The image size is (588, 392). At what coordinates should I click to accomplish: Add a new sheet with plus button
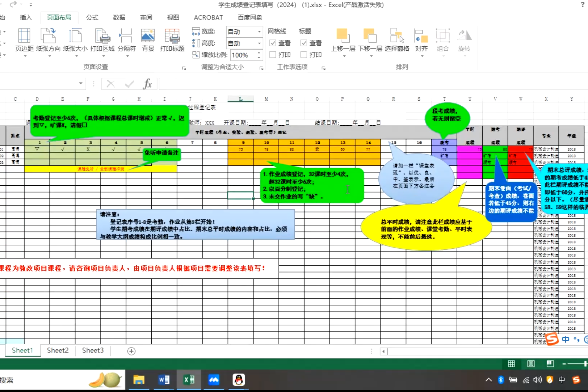click(x=131, y=351)
